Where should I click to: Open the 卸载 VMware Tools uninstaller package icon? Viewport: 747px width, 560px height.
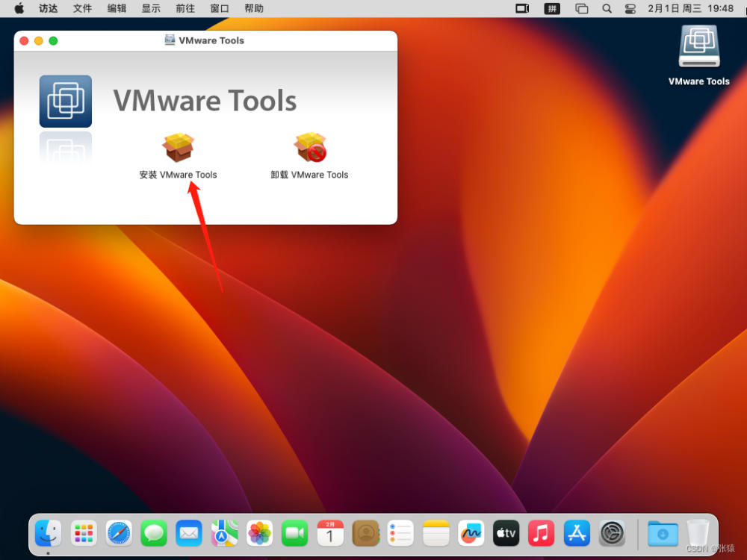tap(310, 147)
